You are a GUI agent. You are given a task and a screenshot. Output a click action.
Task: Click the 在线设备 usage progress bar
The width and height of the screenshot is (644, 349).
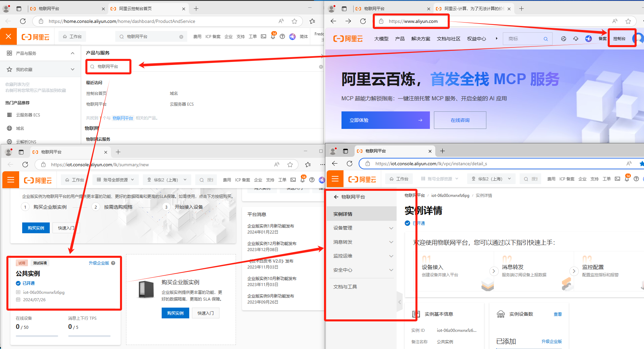tap(37, 336)
